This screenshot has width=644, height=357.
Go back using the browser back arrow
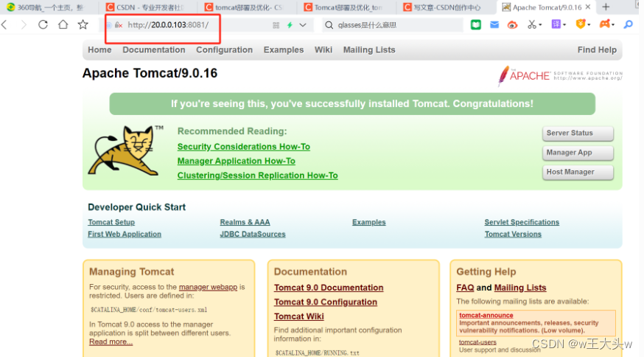pos(4,24)
